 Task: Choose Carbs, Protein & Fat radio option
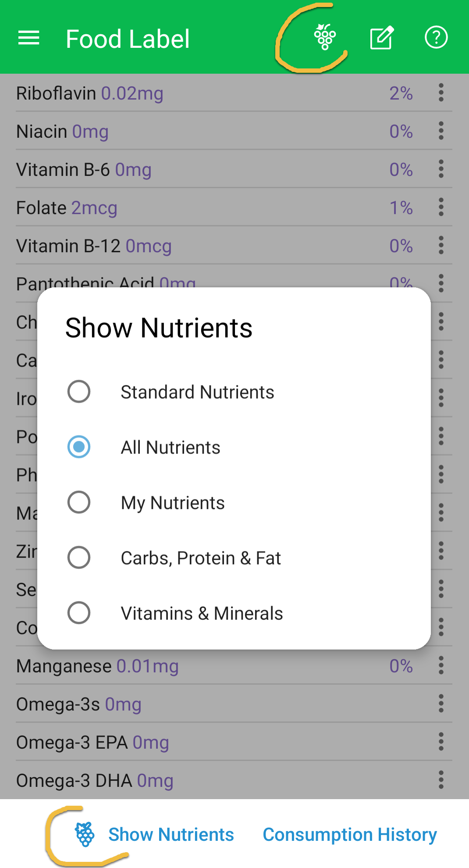tap(79, 557)
